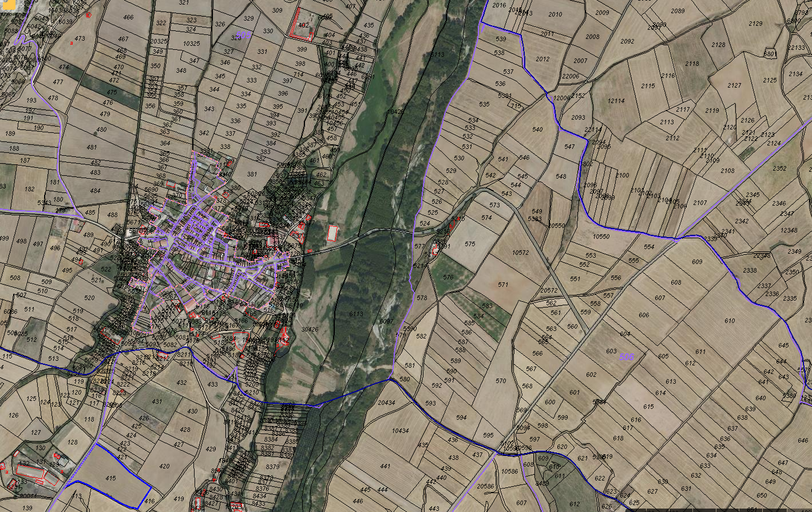Select parcel 10434
This screenshot has width=812, height=512.
tap(400, 431)
